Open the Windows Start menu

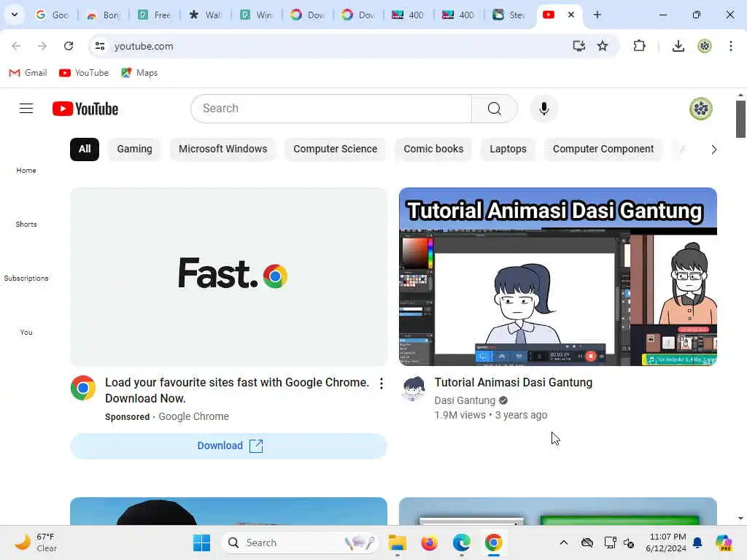pos(201,542)
